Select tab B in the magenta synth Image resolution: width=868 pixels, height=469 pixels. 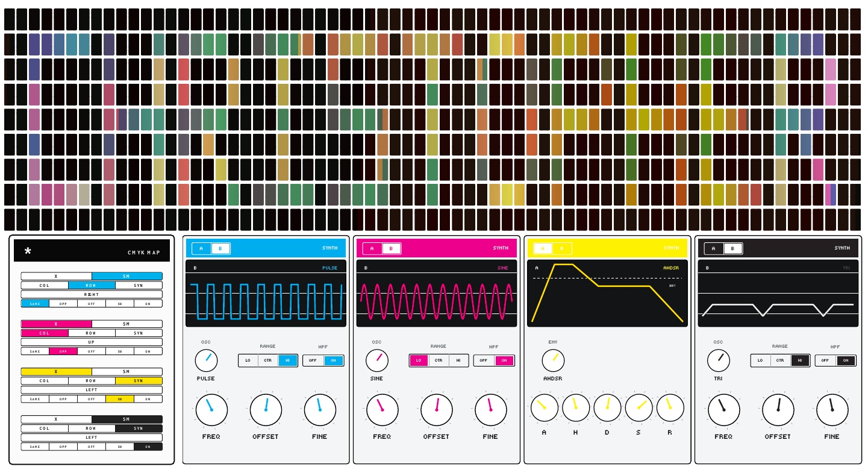click(x=391, y=248)
